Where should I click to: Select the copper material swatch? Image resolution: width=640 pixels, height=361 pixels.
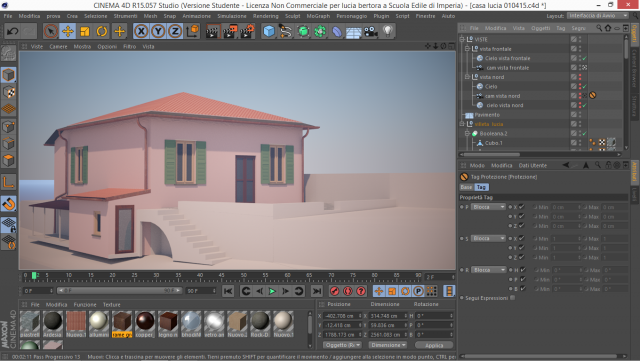(145, 324)
